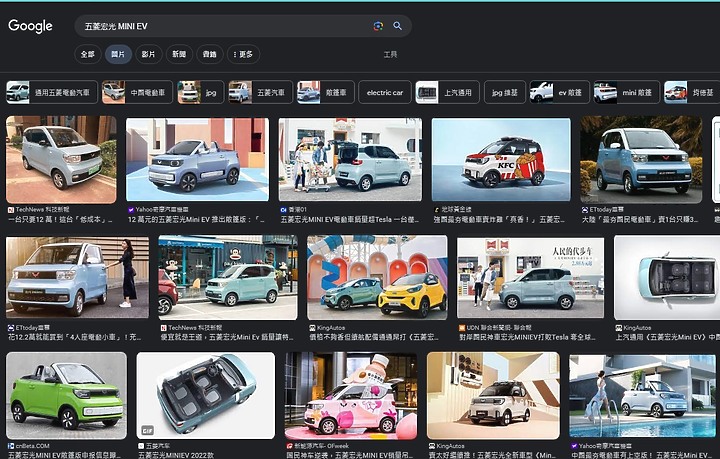Open the woman beside blue car image
This screenshot has width=720, height=459.
click(78, 278)
